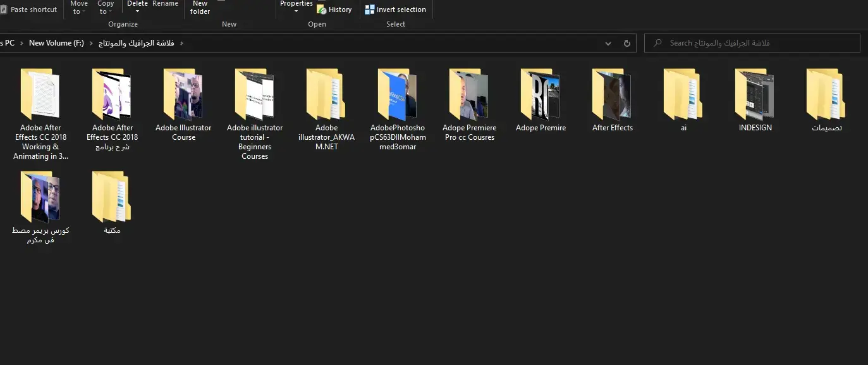Click Invert selection in the Select group
Viewport: 868px width, 365px height.
point(395,9)
